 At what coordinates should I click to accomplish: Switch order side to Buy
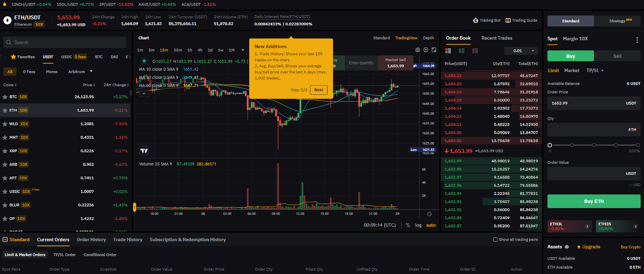click(x=570, y=56)
